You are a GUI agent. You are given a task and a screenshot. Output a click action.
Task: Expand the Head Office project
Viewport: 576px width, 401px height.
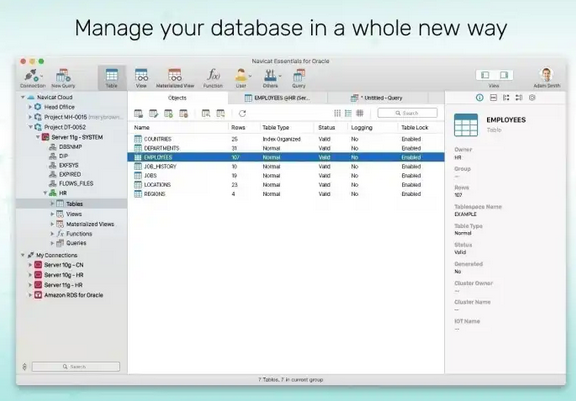pyautogui.click(x=30, y=107)
